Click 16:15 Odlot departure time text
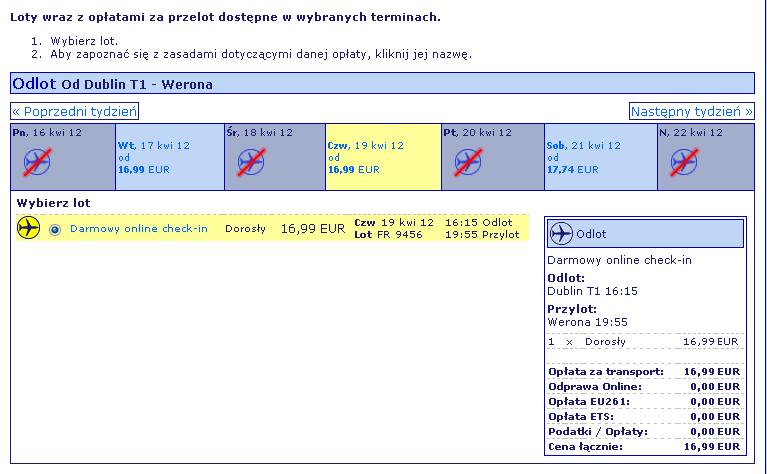The height and width of the screenshot is (474, 767). [478, 223]
